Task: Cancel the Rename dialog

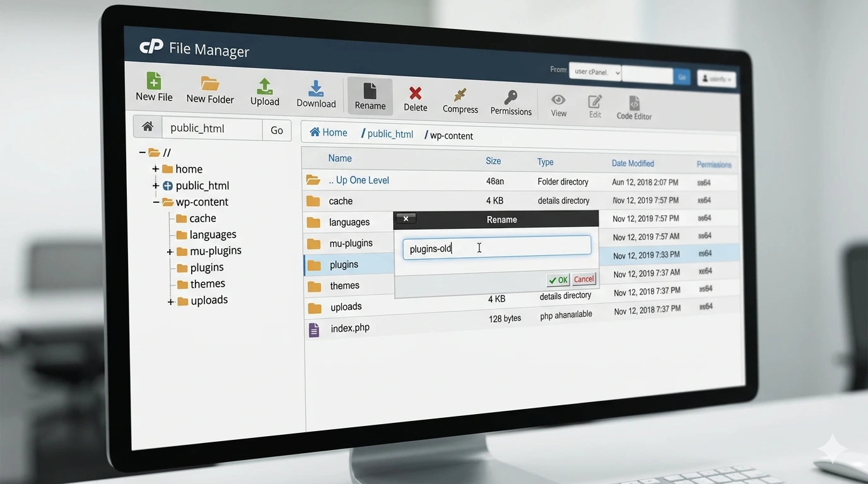Action: [x=584, y=279]
